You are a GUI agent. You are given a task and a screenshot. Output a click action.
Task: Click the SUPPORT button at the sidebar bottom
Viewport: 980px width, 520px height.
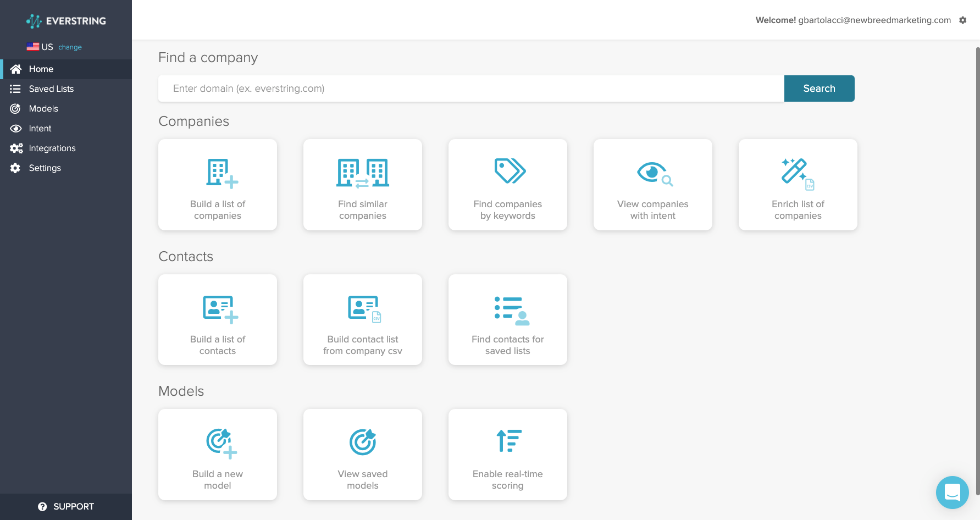[x=66, y=507]
